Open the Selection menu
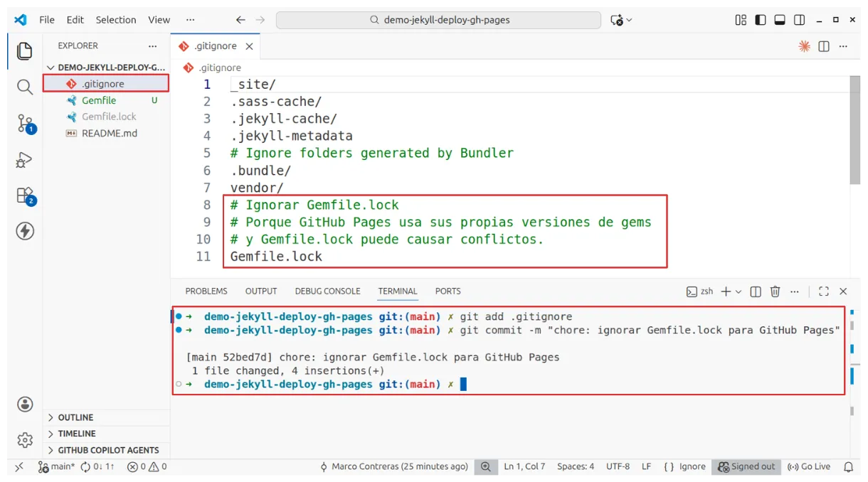This screenshot has height=482, width=868. [116, 20]
